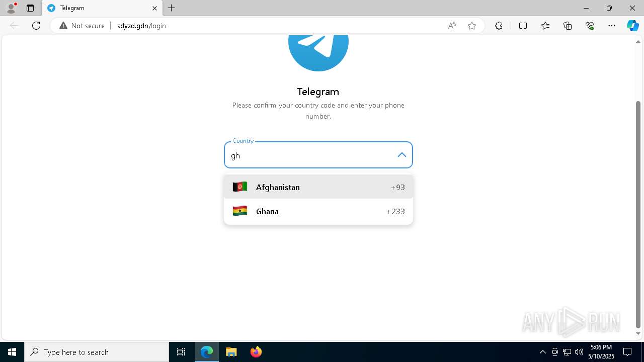Click the Afghanistan flag icon

240,187
